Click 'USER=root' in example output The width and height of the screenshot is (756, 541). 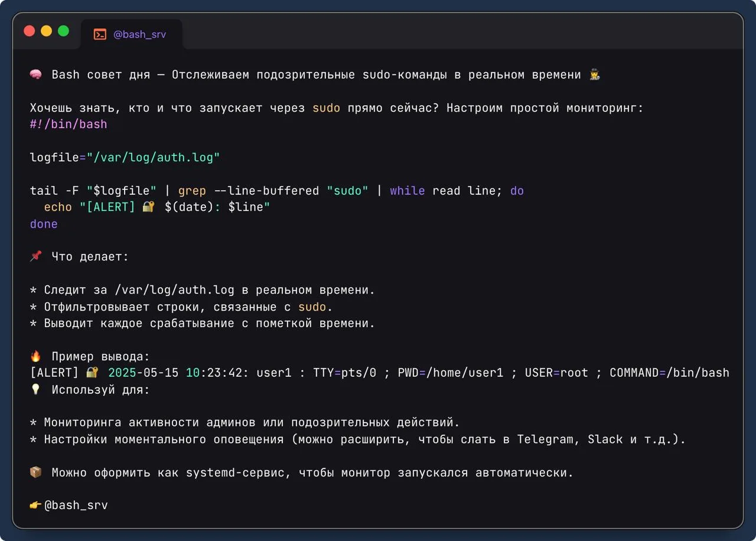tap(557, 373)
